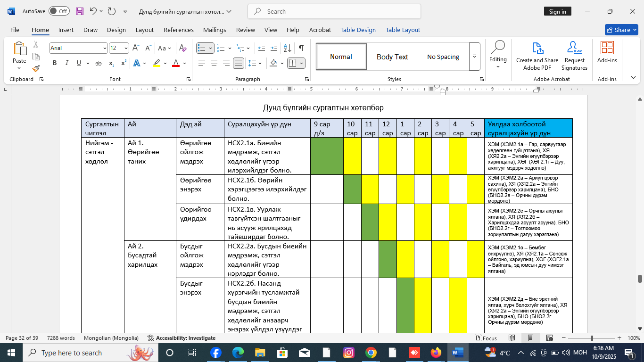Click the Format Painter brush icon
Viewport: 644px width, 362px height.
pos(36,68)
